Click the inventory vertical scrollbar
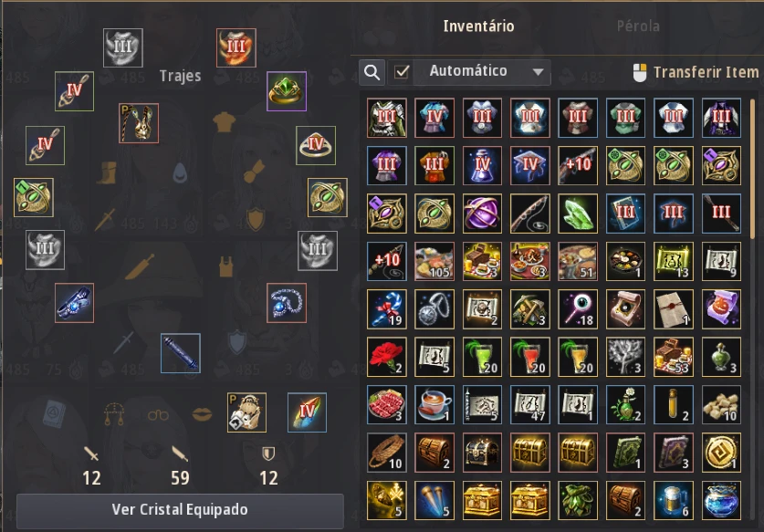This screenshot has height=532, width=764. pyautogui.click(x=753, y=168)
